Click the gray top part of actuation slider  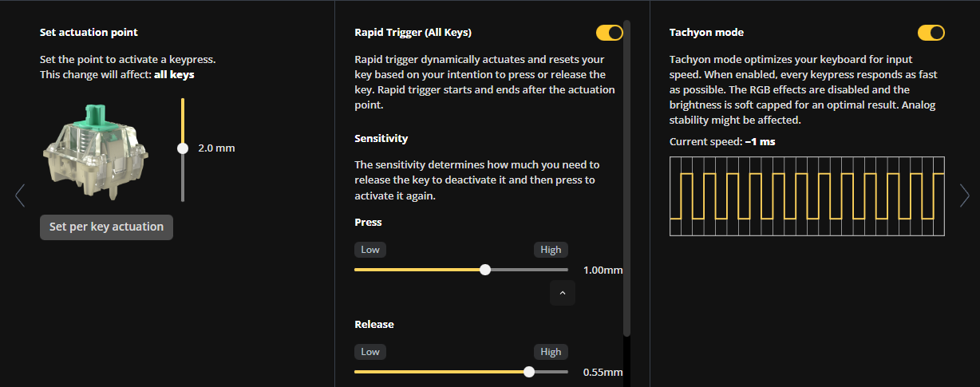tap(183, 180)
